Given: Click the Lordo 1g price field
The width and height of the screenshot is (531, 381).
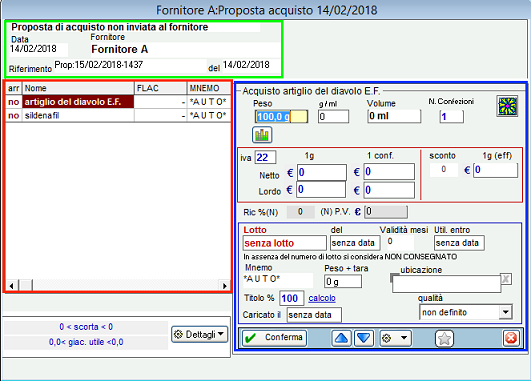Looking at the screenshot, I should 321,189.
